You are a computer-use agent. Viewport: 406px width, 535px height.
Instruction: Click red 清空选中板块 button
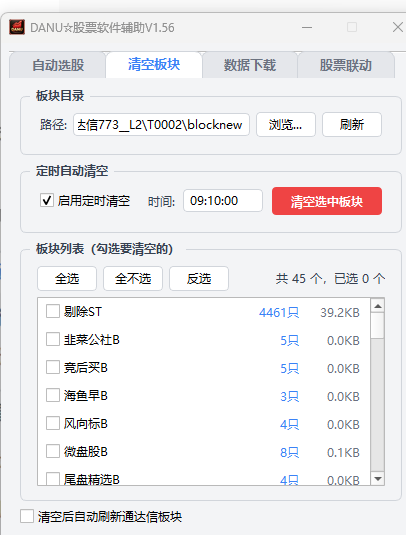327,201
